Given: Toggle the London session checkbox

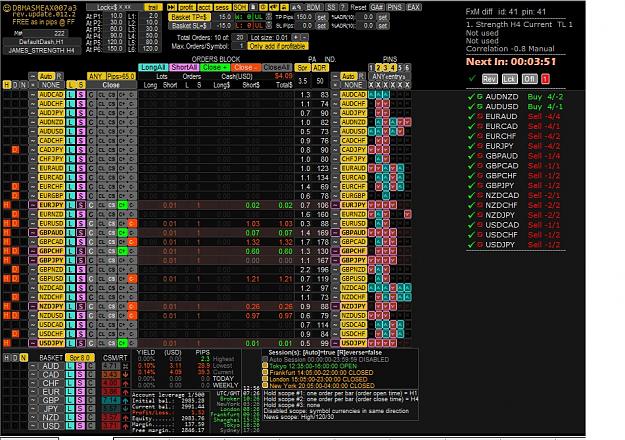Looking at the screenshot, I should 265,379.
